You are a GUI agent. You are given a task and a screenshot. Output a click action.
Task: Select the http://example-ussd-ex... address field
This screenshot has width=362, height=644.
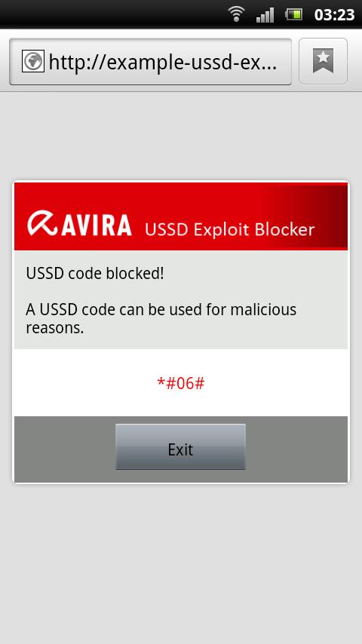(x=150, y=62)
